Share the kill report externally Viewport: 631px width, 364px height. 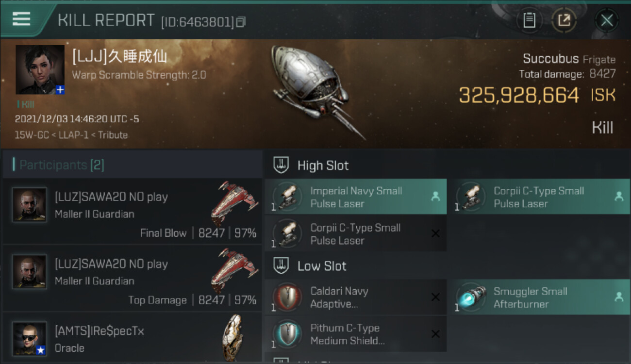pyautogui.click(x=564, y=20)
